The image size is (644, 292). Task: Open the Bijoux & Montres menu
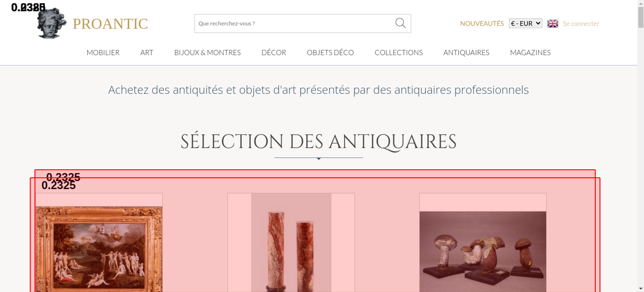click(207, 53)
